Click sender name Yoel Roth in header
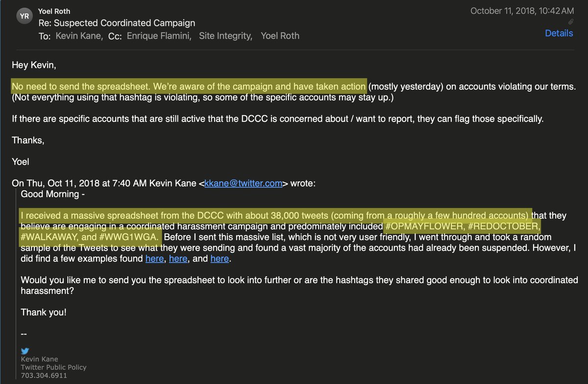Viewport: 588px width, 384px height. pos(55,11)
